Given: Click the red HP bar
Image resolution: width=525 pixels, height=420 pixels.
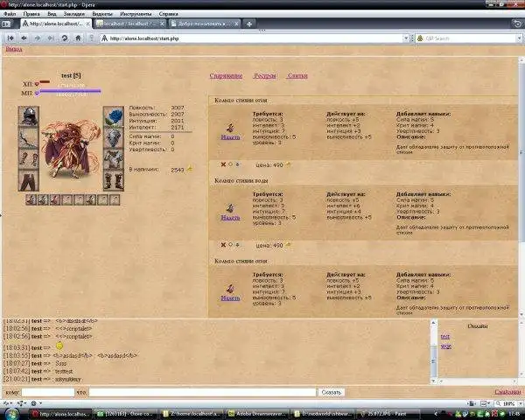Looking at the screenshot, I should click(45, 81).
